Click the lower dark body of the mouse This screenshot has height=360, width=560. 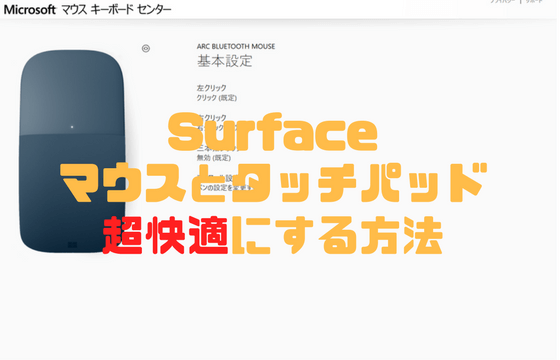(72, 193)
